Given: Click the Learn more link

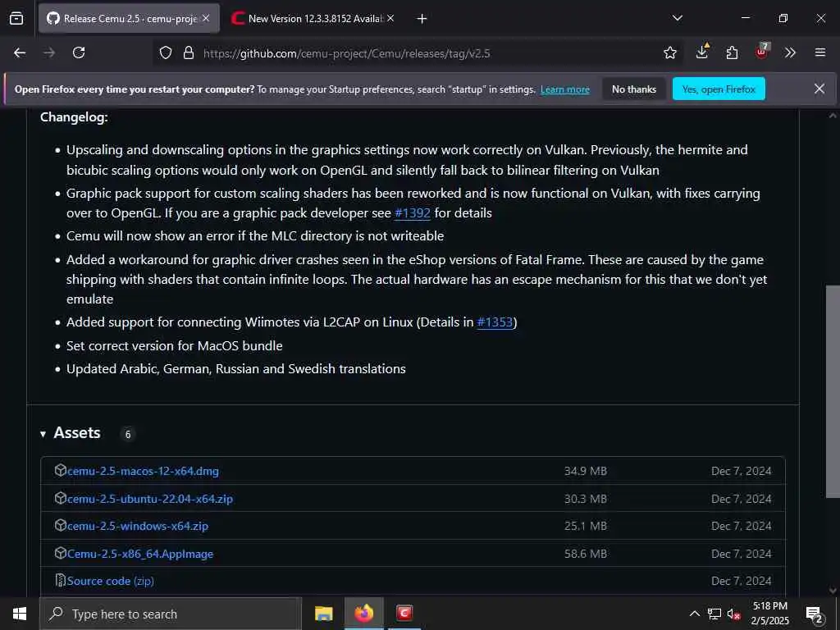Looking at the screenshot, I should point(564,89).
